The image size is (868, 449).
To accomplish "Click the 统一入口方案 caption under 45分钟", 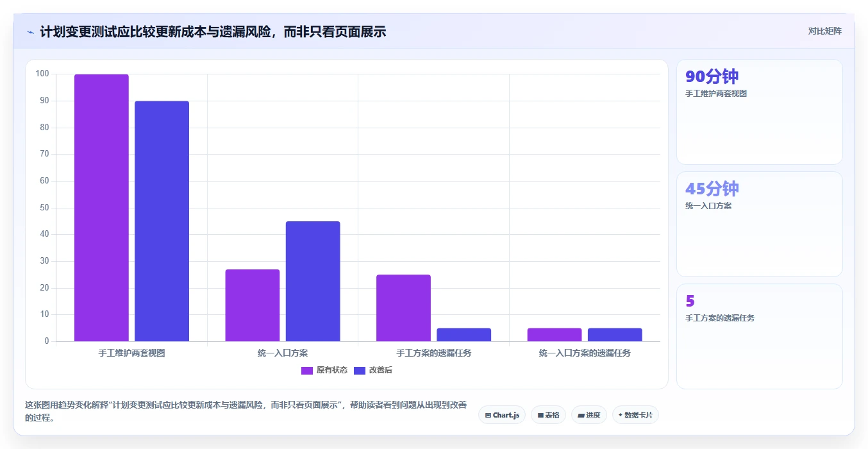I will [708, 206].
